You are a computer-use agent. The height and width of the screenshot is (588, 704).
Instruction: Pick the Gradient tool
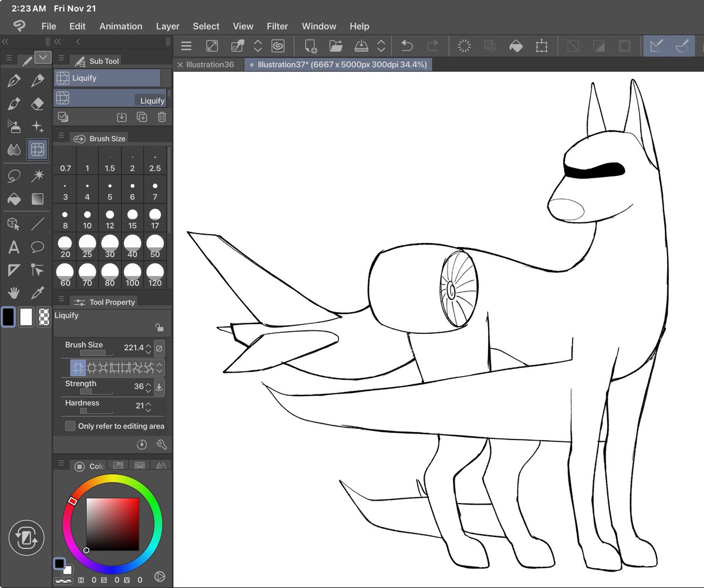(38, 199)
